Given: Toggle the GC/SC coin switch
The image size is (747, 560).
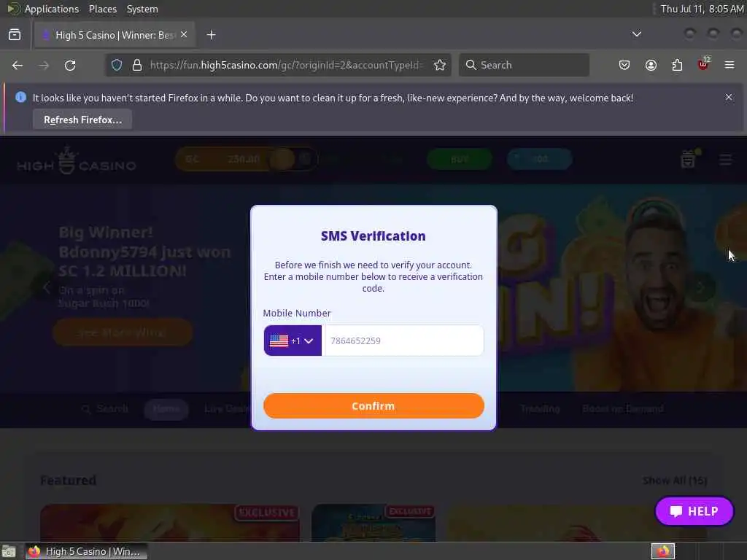Looking at the screenshot, I should pos(290,160).
